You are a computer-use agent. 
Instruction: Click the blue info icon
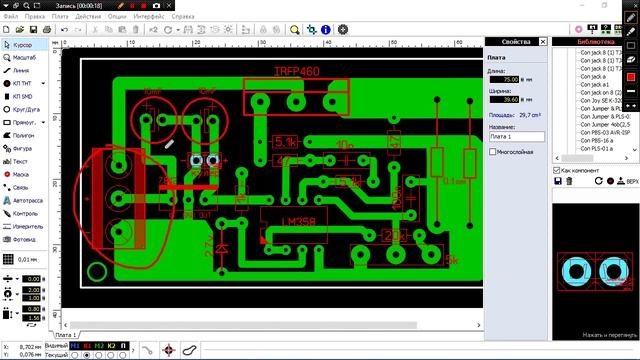(326, 30)
